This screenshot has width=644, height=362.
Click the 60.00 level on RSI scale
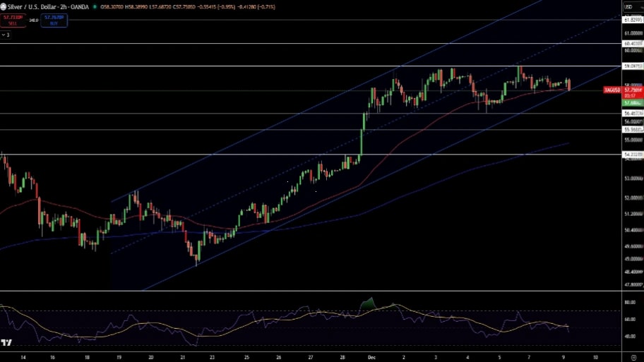[628, 319]
